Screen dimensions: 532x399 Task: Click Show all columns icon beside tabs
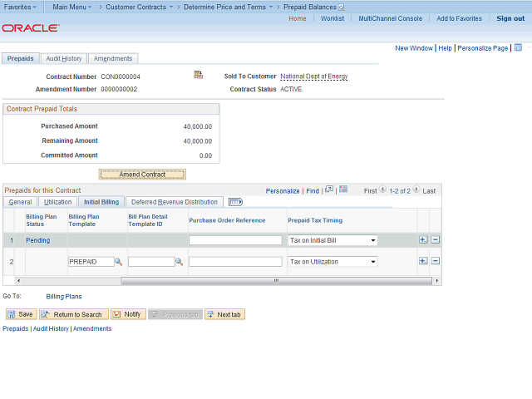click(x=235, y=202)
